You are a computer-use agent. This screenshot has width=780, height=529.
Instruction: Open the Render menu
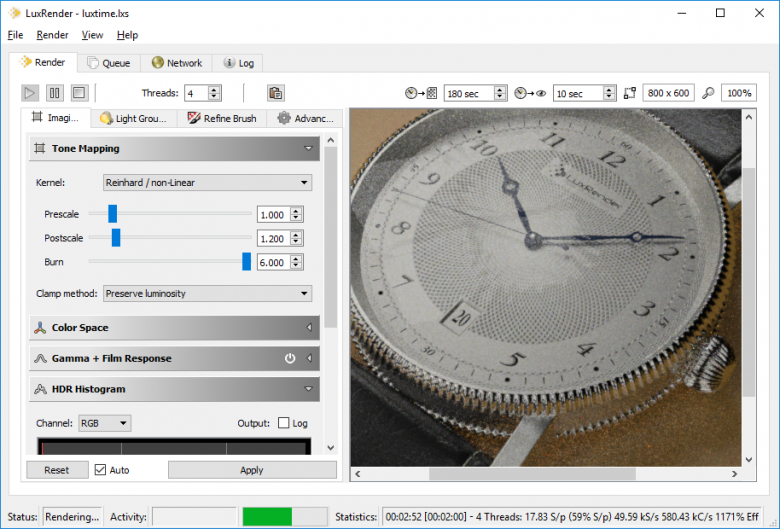[x=52, y=35]
